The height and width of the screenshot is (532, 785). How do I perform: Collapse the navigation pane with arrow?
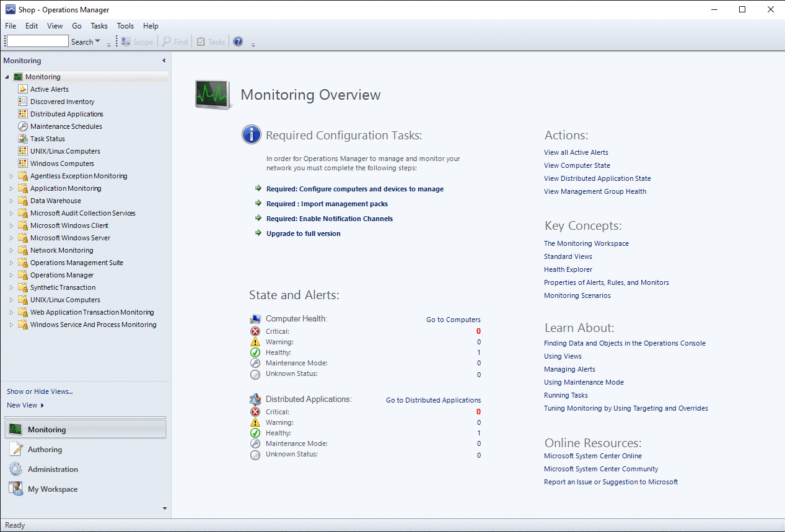click(164, 61)
